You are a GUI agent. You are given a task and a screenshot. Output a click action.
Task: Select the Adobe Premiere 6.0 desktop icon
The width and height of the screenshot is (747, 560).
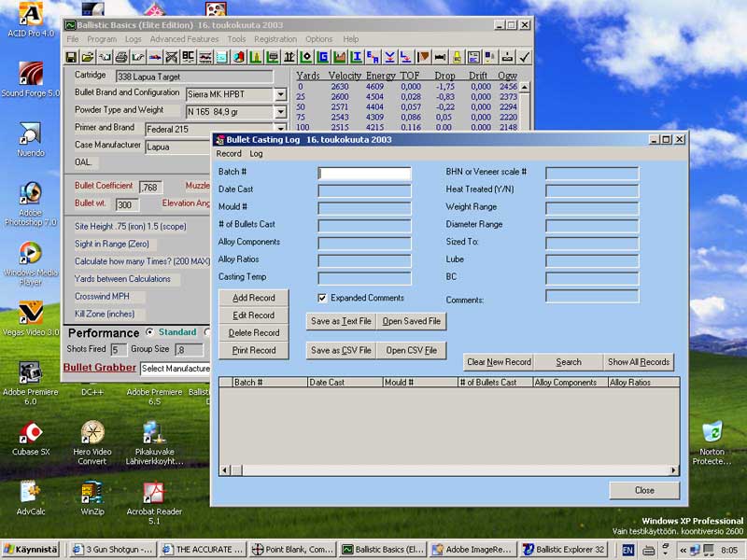[31, 384]
